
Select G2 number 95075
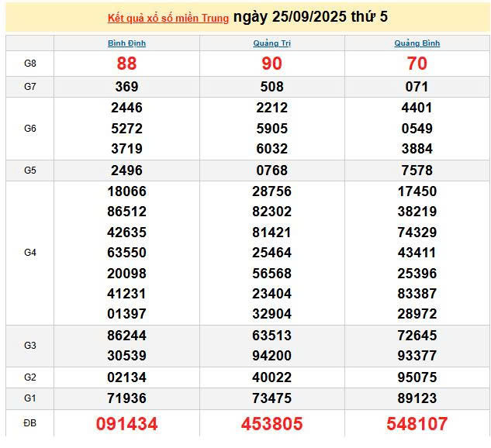[x=417, y=377]
